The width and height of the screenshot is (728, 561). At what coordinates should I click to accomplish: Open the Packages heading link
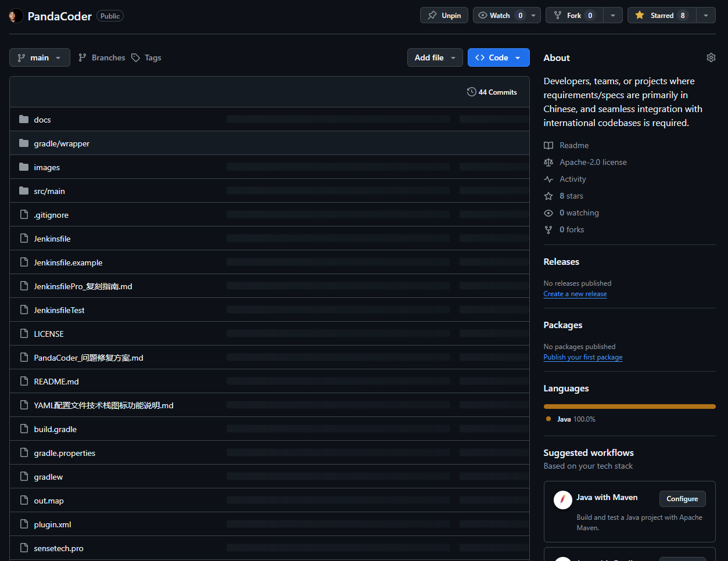(563, 325)
